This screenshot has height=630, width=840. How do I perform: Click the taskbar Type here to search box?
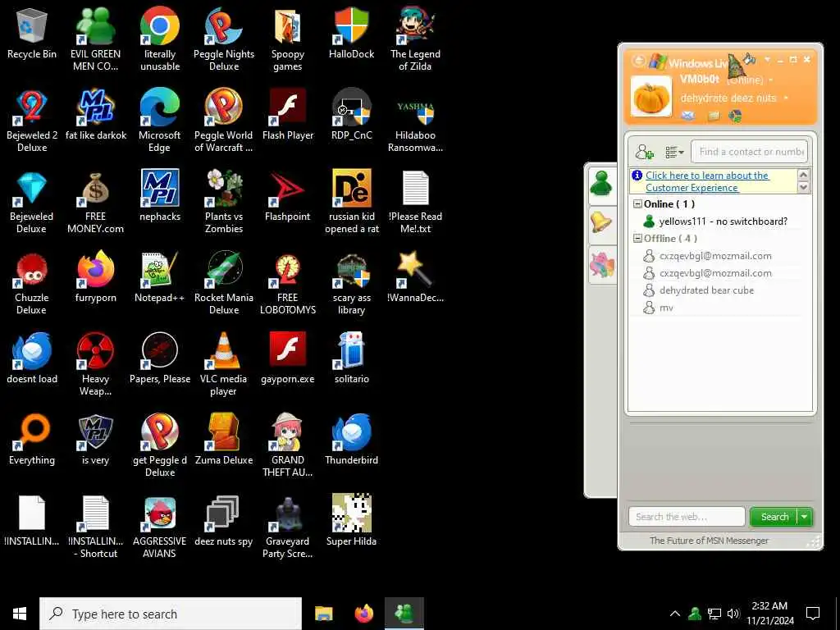pos(171,614)
